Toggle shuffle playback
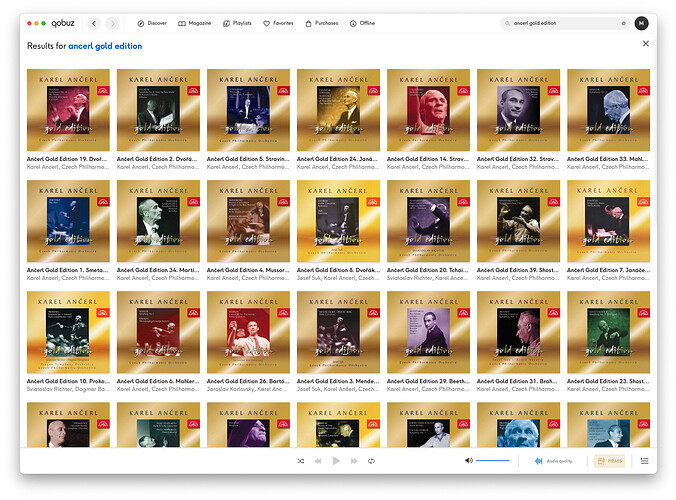Screen dimensions: 676x500 pyautogui.click(x=300, y=461)
